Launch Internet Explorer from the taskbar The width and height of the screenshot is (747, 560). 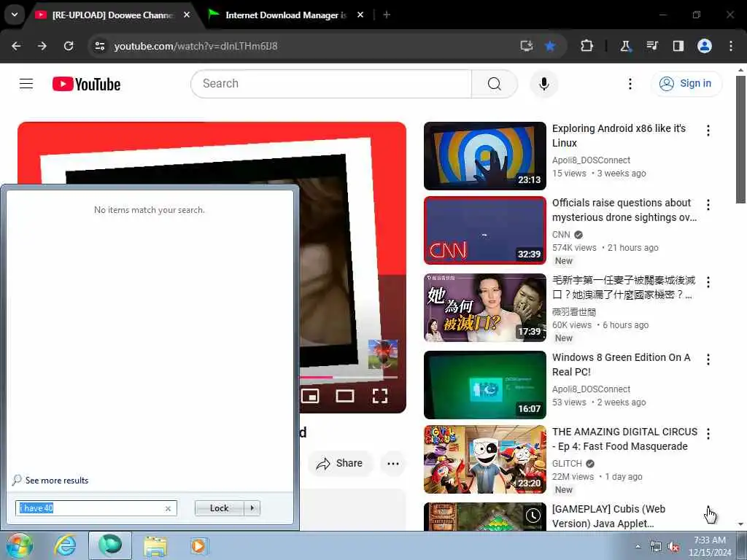pos(65,545)
